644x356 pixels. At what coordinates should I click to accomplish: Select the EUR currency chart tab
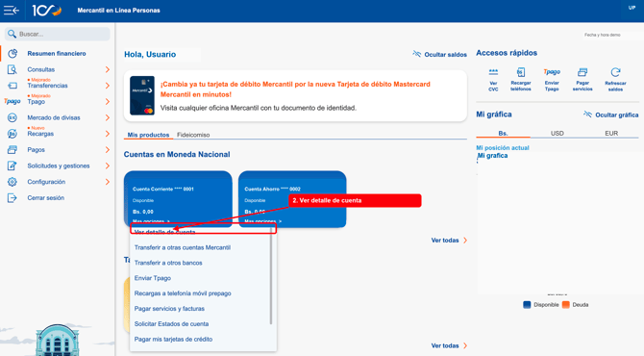tap(611, 133)
